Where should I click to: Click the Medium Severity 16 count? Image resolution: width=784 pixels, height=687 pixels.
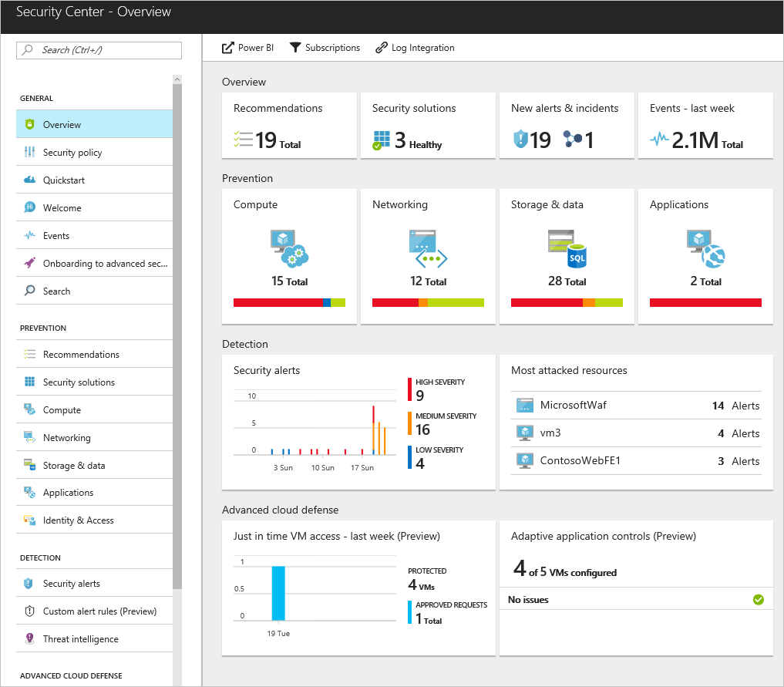tap(422, 429)
